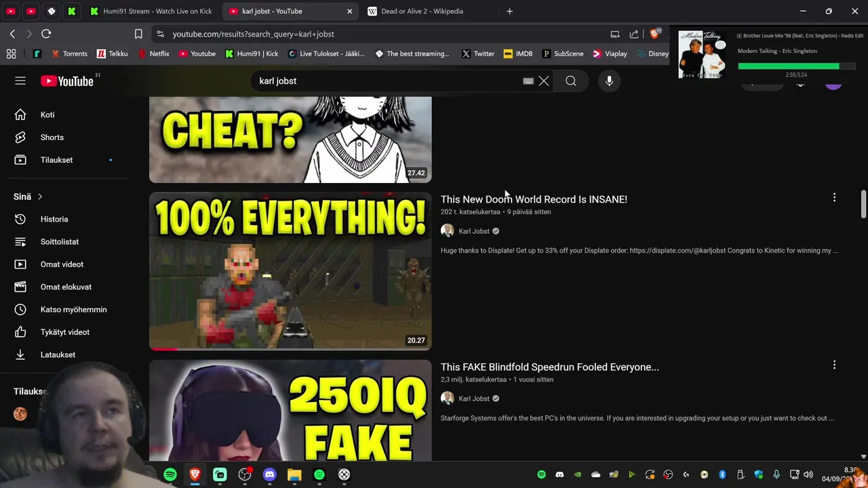Expand the Sinä section chevron
The height and width of the screenshot is (488, 868).
[x=40, y=197]
